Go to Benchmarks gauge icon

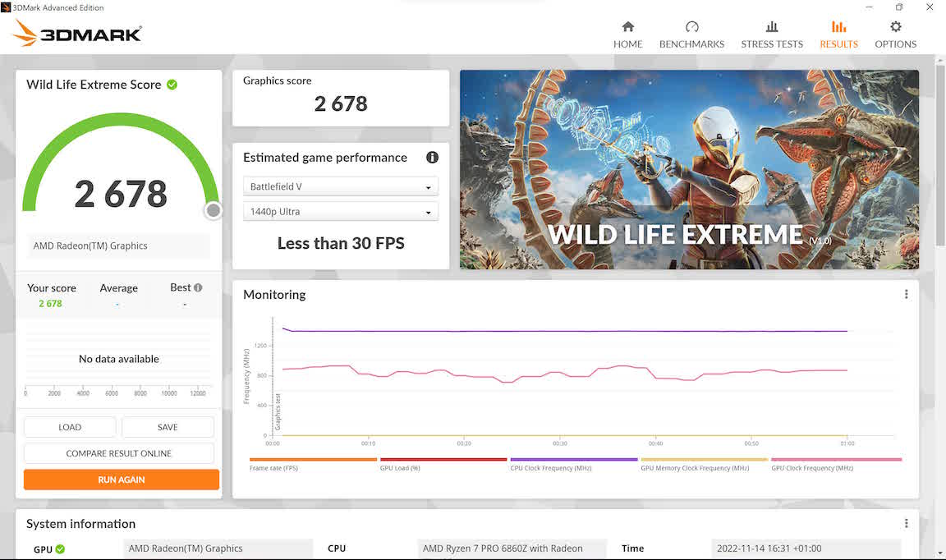[691, 27]
